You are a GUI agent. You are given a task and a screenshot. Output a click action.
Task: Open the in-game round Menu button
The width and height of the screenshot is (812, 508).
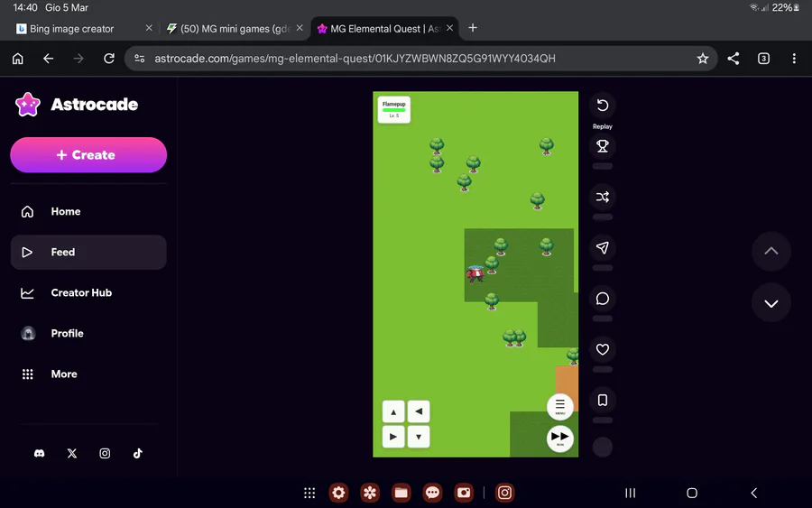[559, 407]
